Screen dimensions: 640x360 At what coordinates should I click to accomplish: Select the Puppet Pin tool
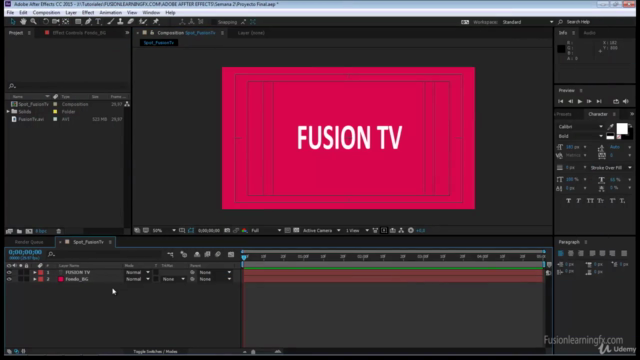156,22
